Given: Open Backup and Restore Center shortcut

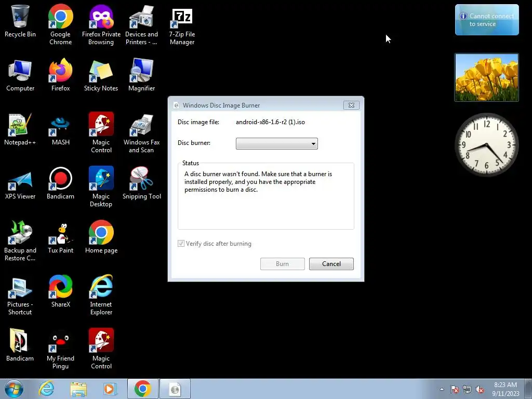Looking at the screenshot, I should point(20,241).
